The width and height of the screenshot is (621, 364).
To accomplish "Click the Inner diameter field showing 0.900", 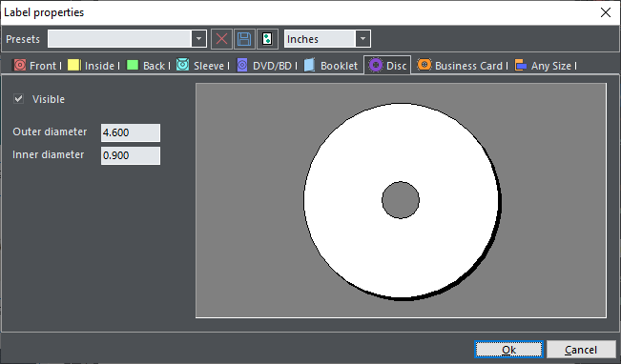I will tap(131, 155).
